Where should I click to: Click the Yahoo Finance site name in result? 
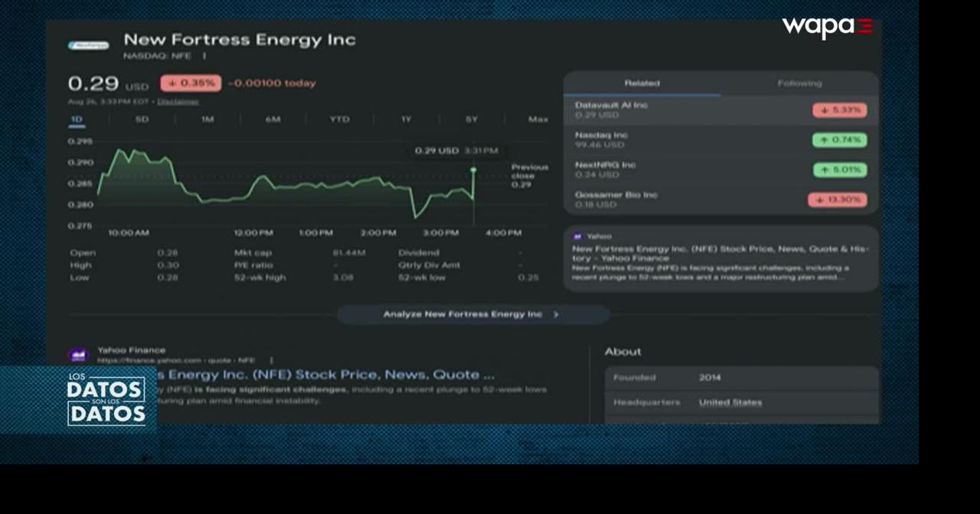131,350
